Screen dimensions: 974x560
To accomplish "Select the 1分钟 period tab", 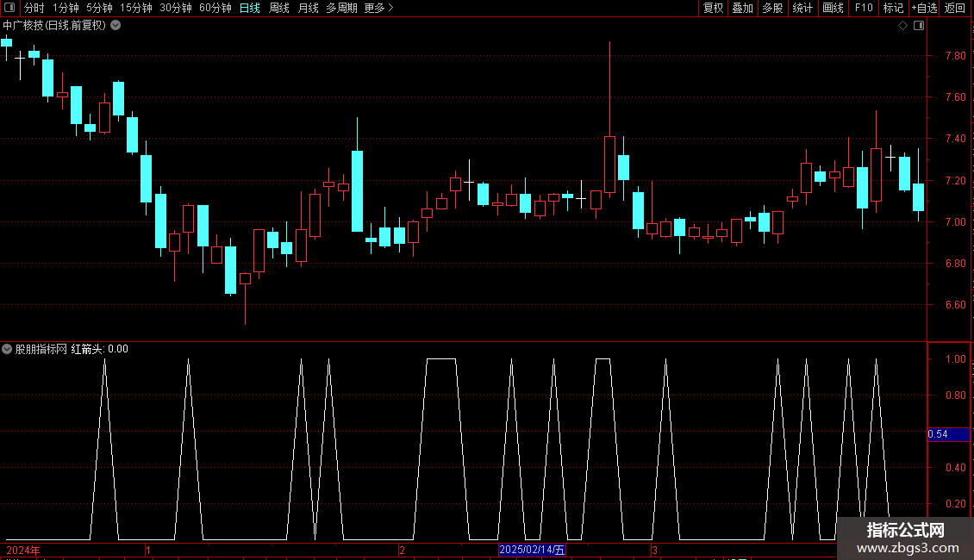I will tap(66, 8).
